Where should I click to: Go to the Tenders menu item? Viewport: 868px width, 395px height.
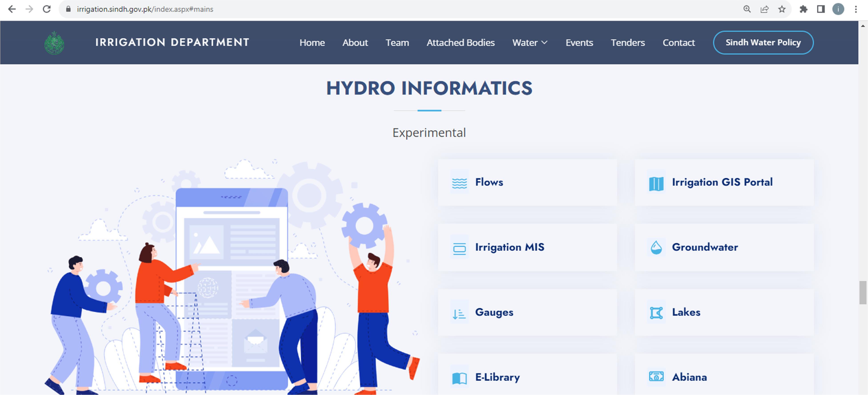(627, 43)
